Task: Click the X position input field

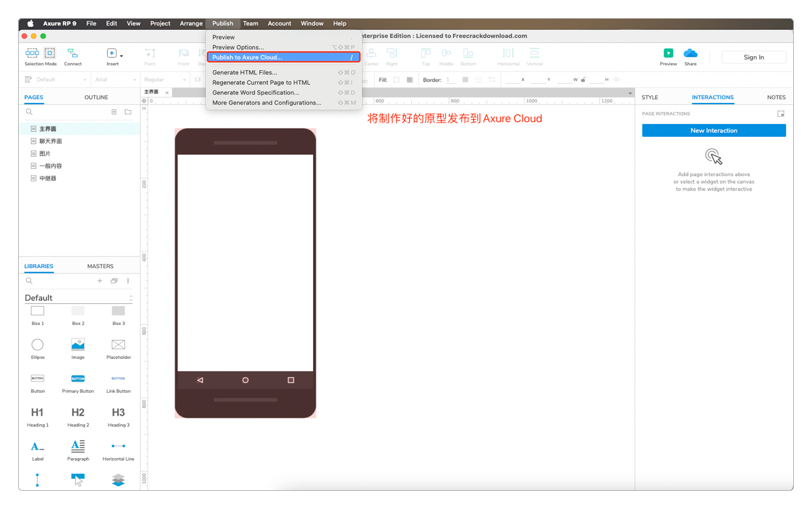Action: (x=512, y=79)
